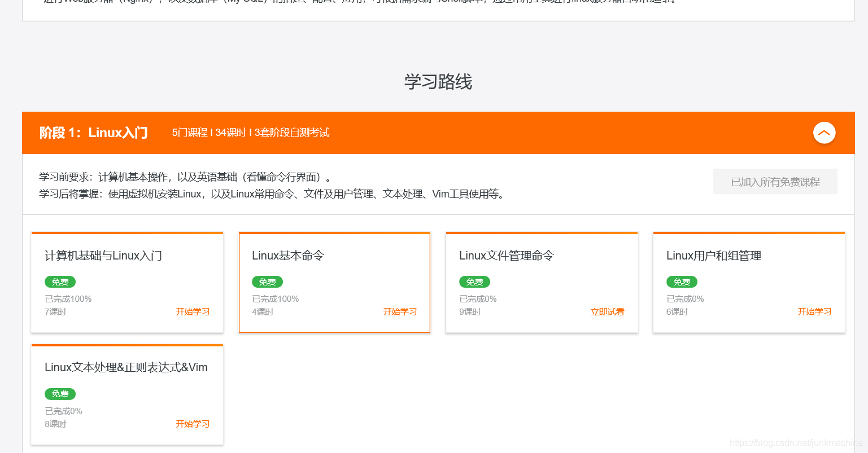
Task: Click the 免费 badge on Linux基本命令 card
Action: click(x=267, y=282)
